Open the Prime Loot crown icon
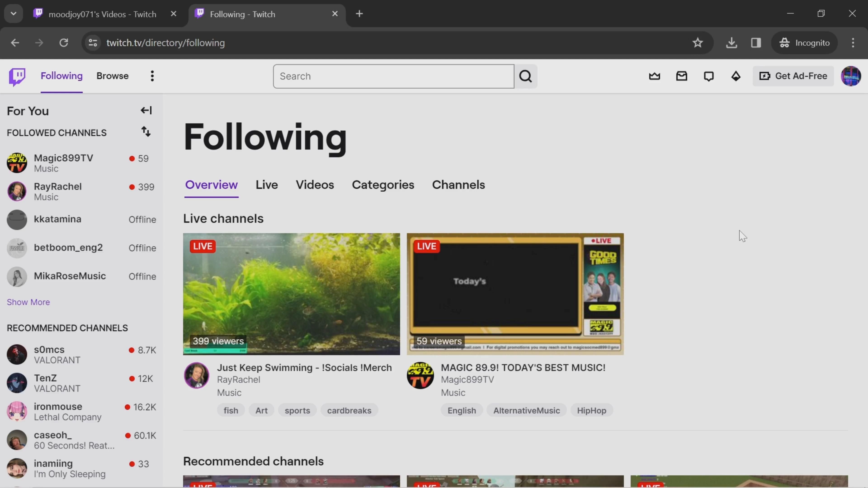868x488 pixels. click(x=654, y=76)
